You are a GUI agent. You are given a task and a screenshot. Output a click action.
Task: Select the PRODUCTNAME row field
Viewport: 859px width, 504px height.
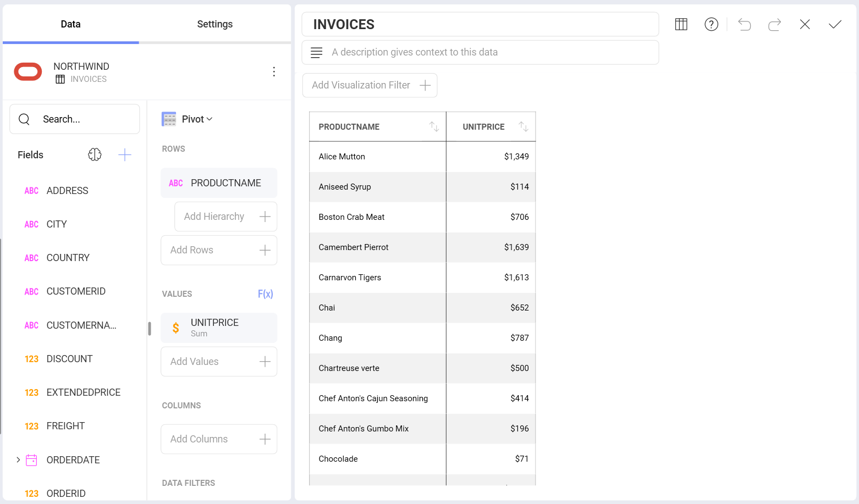point(219,183)
